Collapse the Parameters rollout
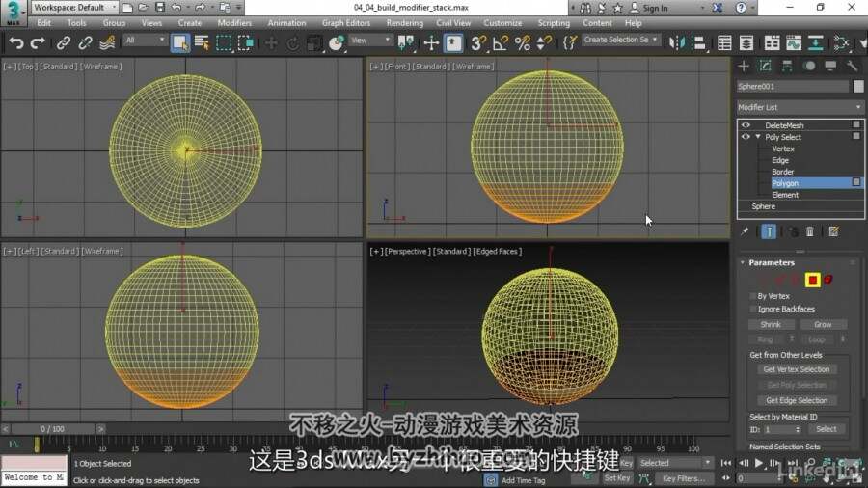The image size is (868, 488). point(743,263)
